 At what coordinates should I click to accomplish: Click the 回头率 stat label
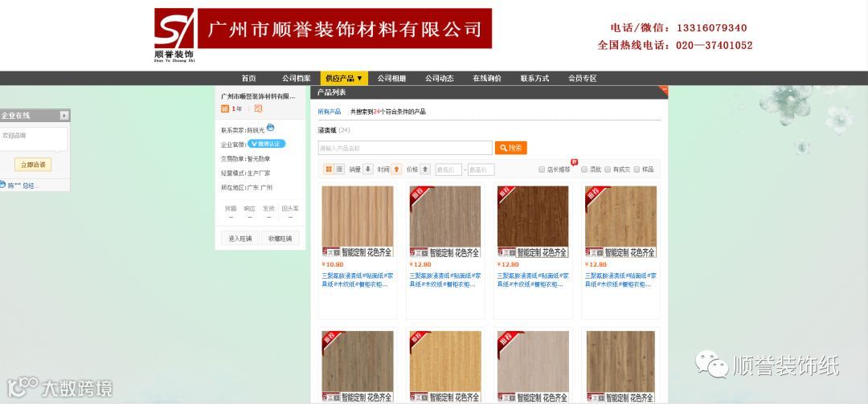click(x=290, y=209)
